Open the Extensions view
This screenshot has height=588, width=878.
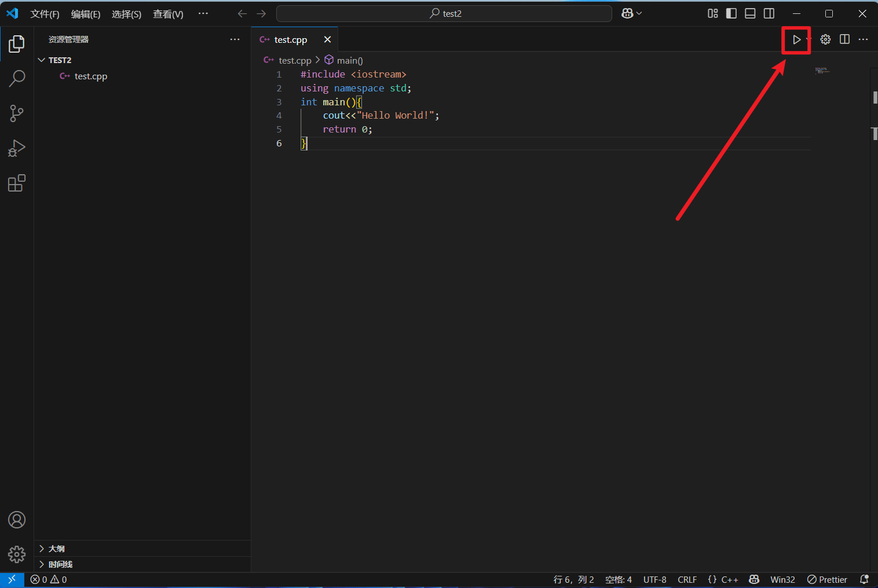[17, 183]
